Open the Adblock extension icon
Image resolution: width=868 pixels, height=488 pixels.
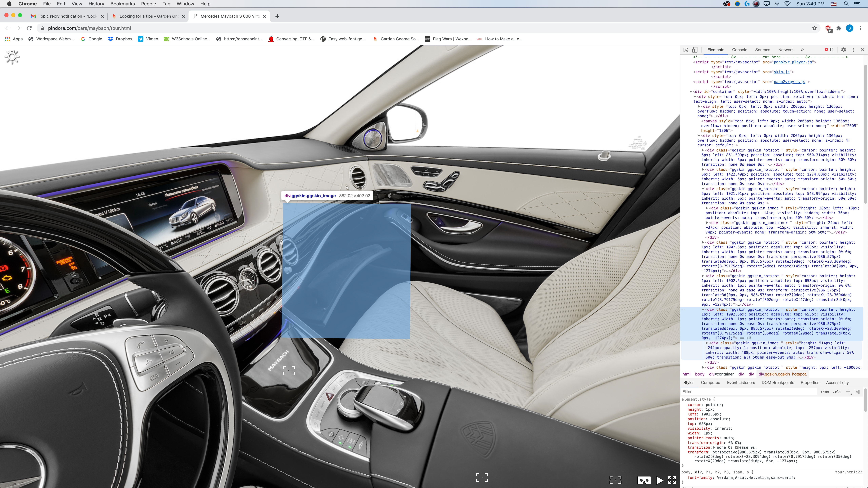(828, 29)
